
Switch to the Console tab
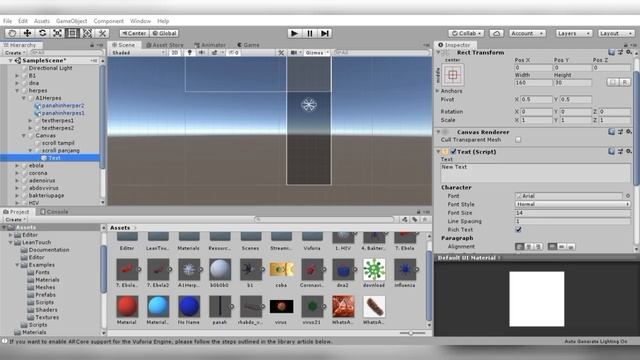point(54,212)
